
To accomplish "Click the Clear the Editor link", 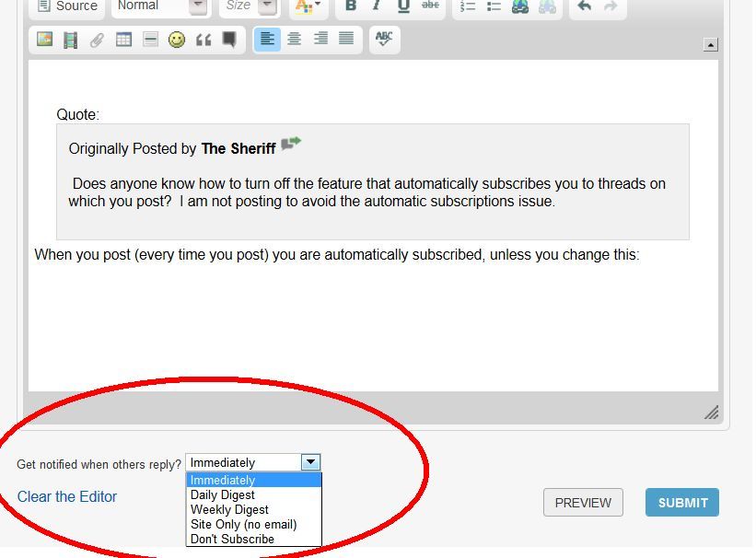I will pos(67,496).
